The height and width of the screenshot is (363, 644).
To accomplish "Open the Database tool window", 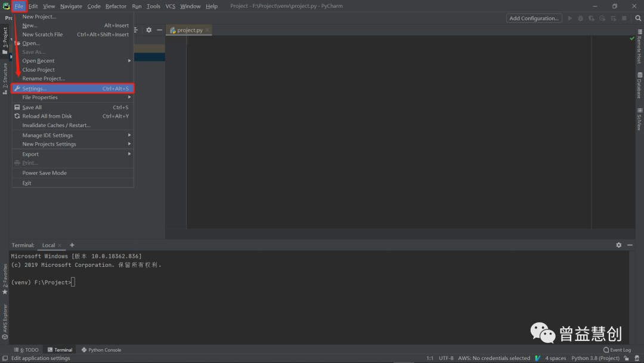I will click(639, 85).
